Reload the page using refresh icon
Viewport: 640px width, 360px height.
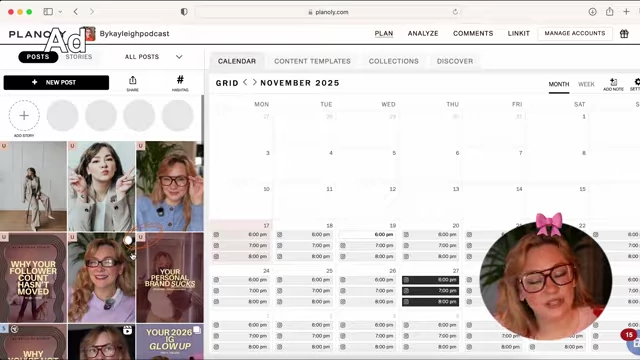455,12
